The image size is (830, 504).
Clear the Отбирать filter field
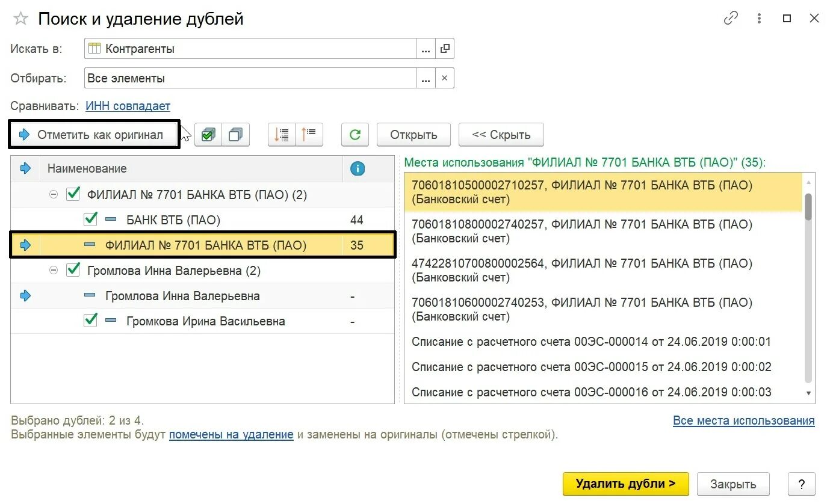[445, 78]
